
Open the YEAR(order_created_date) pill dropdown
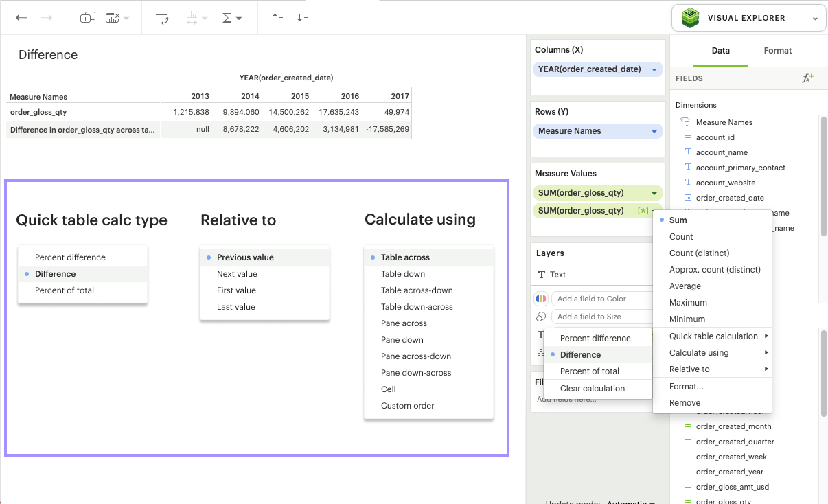click(x=654, y=69)
